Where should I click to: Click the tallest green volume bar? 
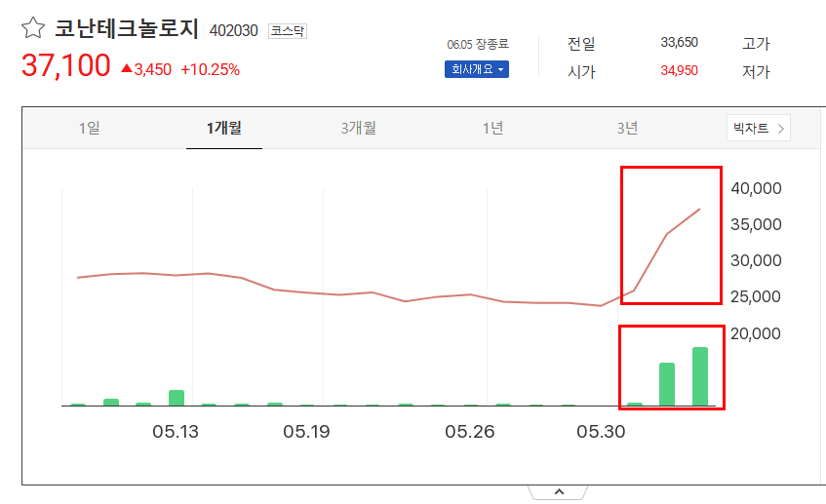700,376
